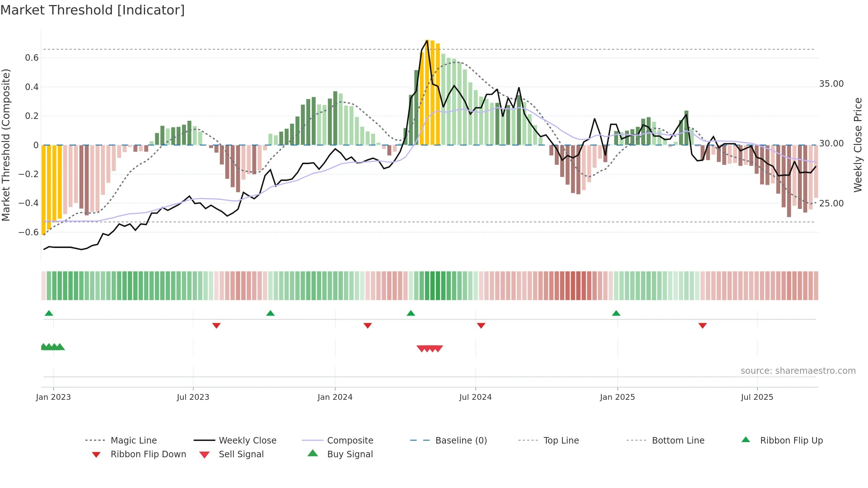Click the source: sharemaestro.com label

[798, 371]
